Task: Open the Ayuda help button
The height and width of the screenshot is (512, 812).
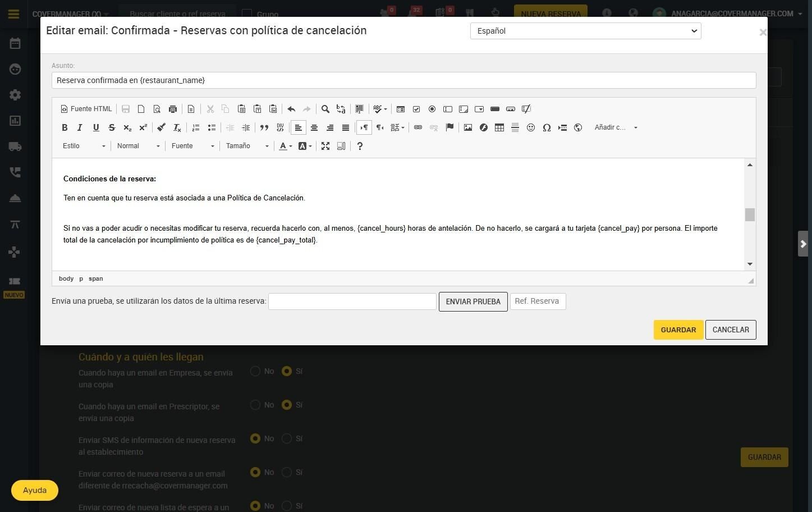Action: (35, 490)
